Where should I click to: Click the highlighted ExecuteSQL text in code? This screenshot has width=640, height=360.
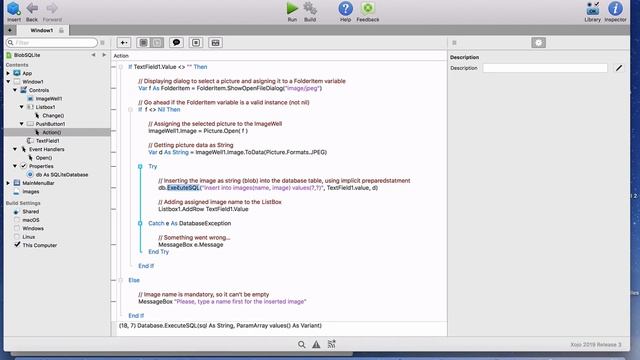(183, 188)
